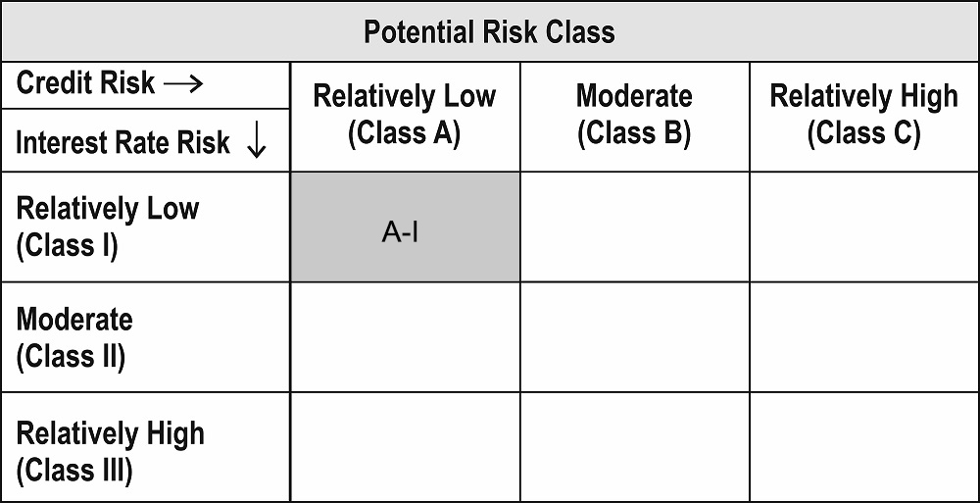
Task: Select the Interest Rate Risk label
Action: 122,142
